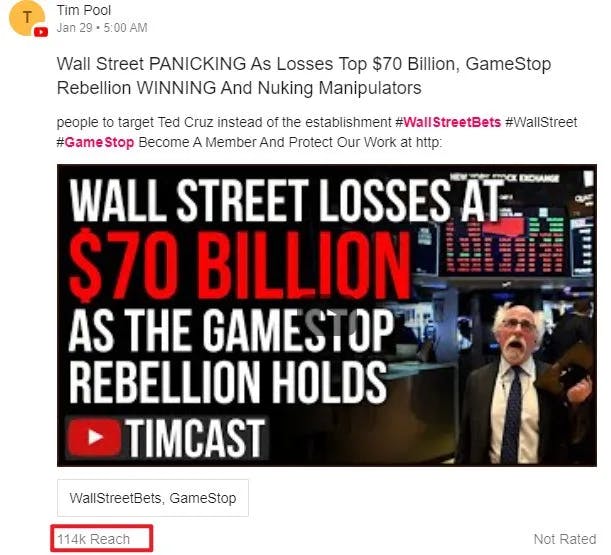Click the $70 BILLION red headline text
Viewport: 611px width, 555px height.
[x=240, y=265]
